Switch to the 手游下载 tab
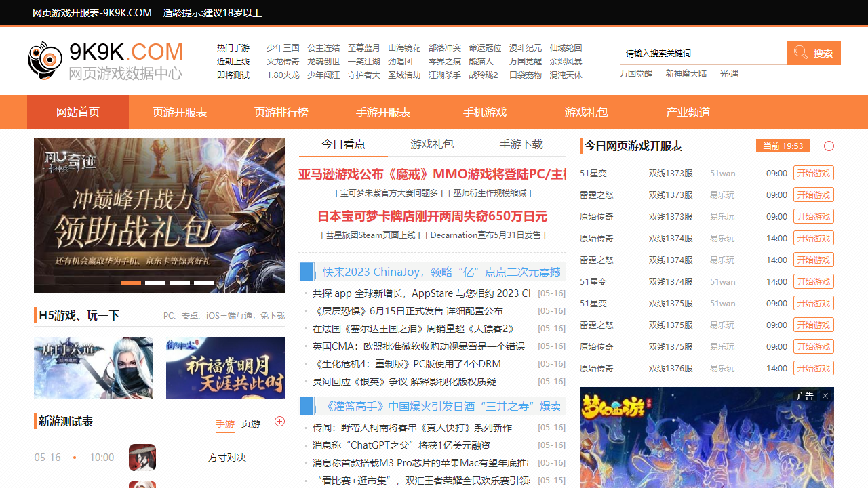The height and width of the screenshot is (488, 868). point(521,144)
